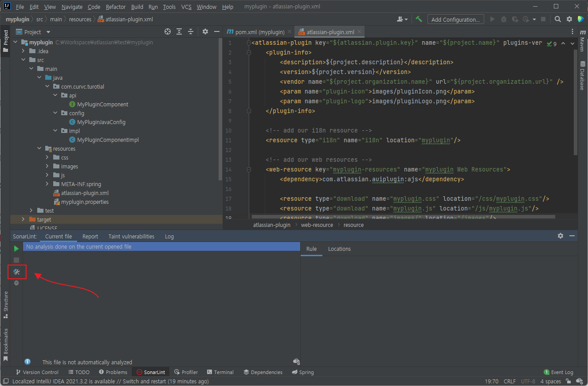Expand the target folder
This screenshot has width=588, height=386.
pyautogui.click(x=24, y=220)
